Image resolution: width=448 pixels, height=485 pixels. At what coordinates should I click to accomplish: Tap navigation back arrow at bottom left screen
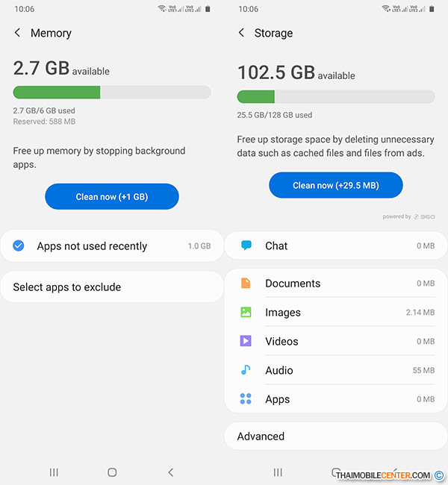(171, 472)
